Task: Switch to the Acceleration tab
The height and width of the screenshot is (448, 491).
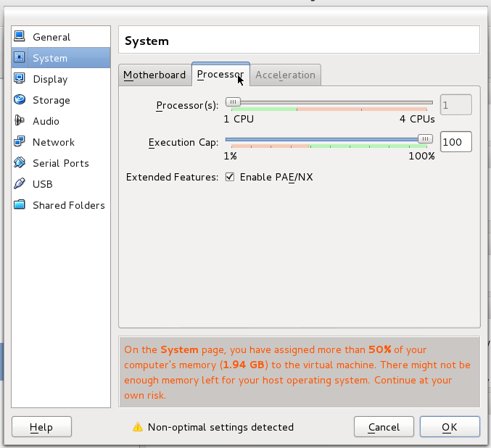Action: click(285, 75)
